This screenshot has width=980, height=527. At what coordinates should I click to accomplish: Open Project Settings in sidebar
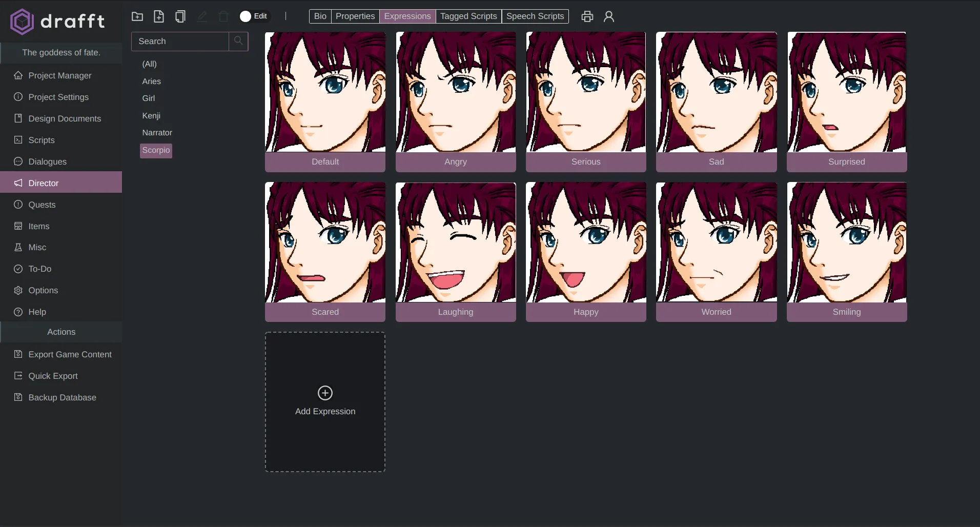(61, 97)
